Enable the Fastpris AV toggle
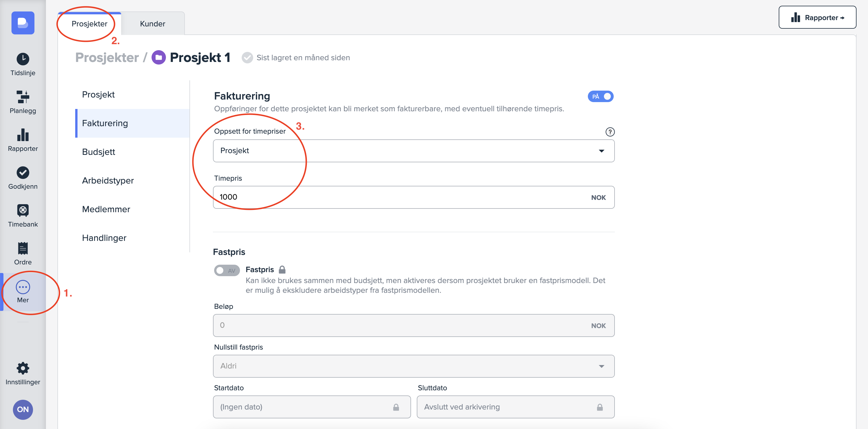The width and height of the screenshot is (868, 429). tap(227, 270)
